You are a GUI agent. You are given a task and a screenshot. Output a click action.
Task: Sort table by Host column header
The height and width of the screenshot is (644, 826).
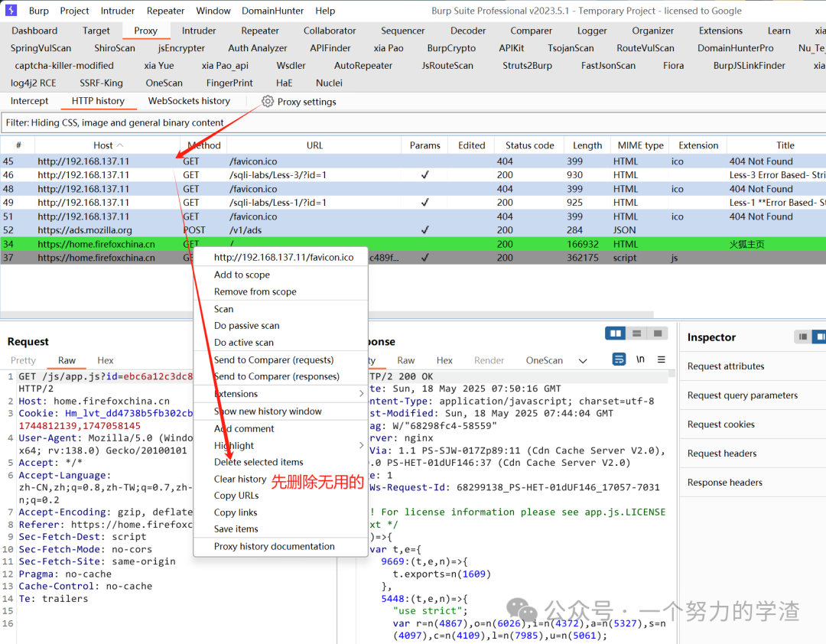[108, 145]
